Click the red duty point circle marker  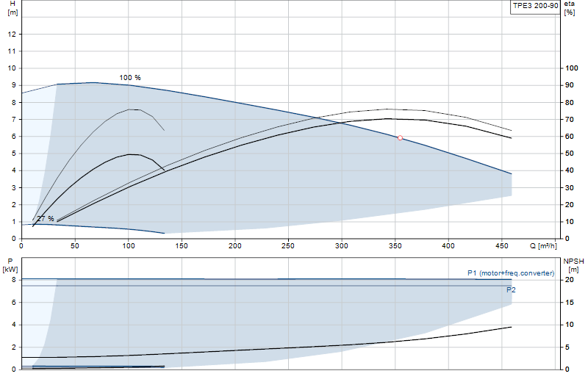coord(400,138)
